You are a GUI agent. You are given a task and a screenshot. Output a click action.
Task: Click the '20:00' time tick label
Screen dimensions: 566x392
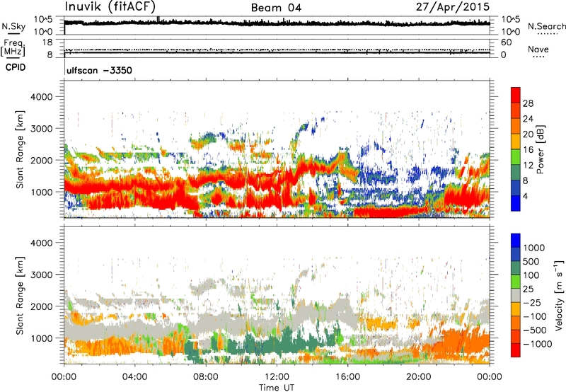point(418,377)
